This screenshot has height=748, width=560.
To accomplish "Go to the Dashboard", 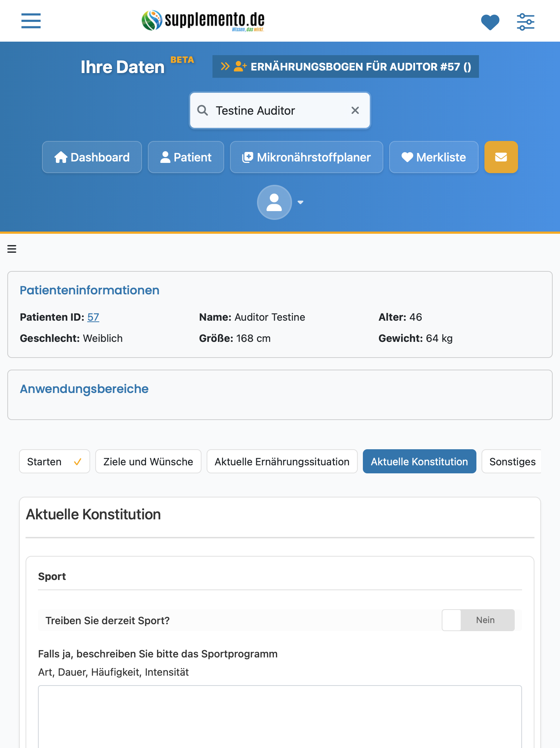I will [x=92, y=157].
